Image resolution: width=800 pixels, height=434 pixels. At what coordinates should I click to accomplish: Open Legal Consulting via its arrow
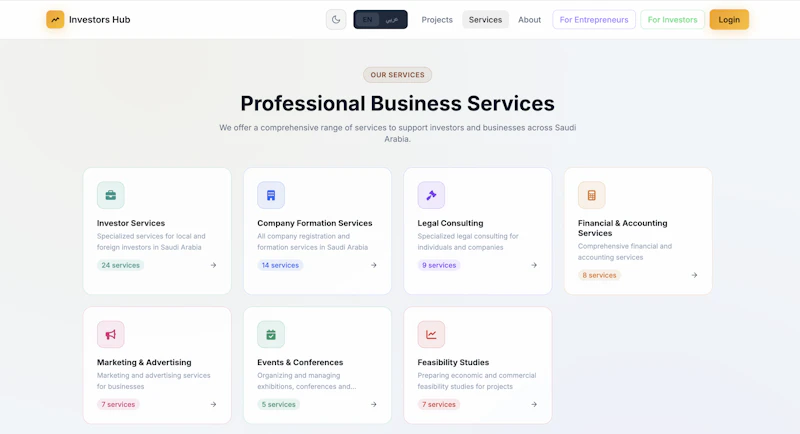534,265
